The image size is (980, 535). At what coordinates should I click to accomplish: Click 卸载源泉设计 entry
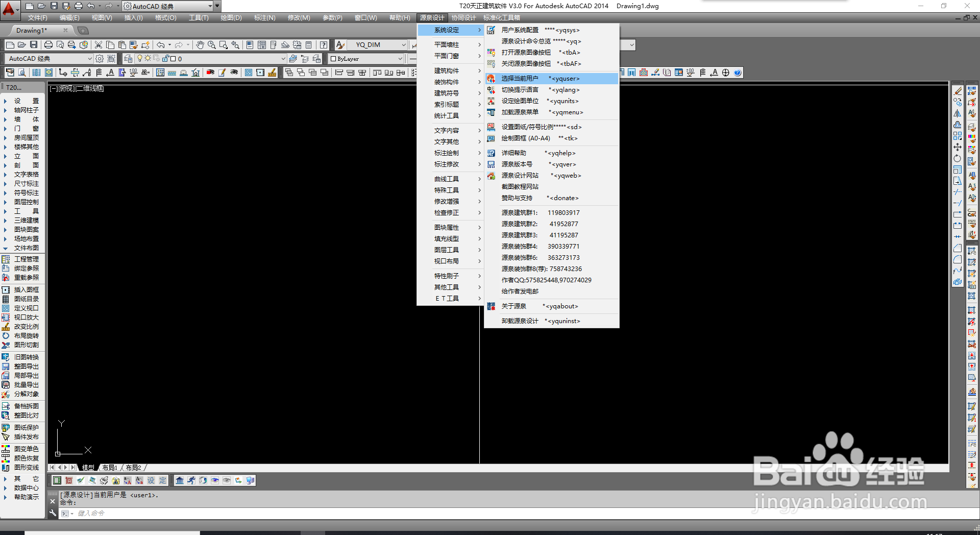pyautogui.click(x=551, y=321)
